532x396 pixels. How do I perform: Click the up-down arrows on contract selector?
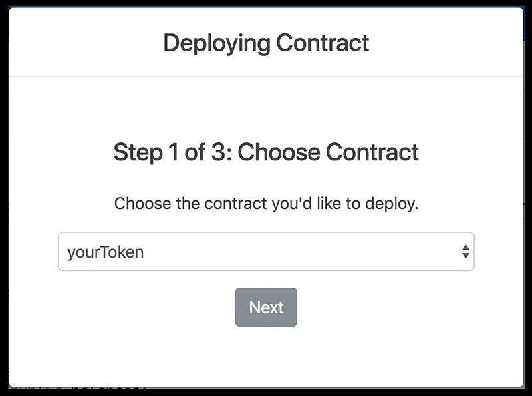point(465,252)
